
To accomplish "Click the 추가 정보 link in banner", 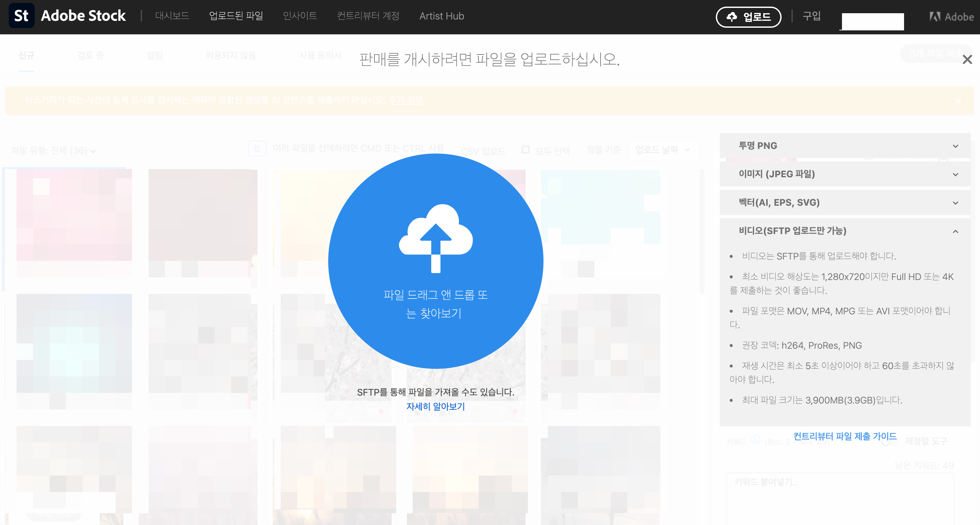I will (x=405, y=100).
